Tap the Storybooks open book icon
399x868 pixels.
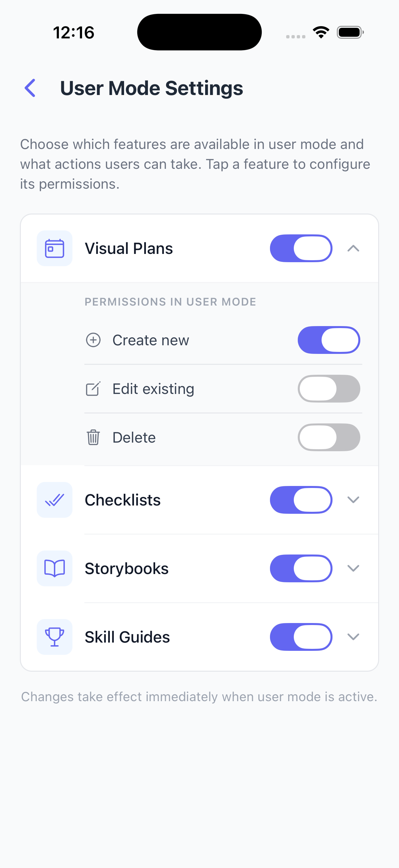pos(55,568)
